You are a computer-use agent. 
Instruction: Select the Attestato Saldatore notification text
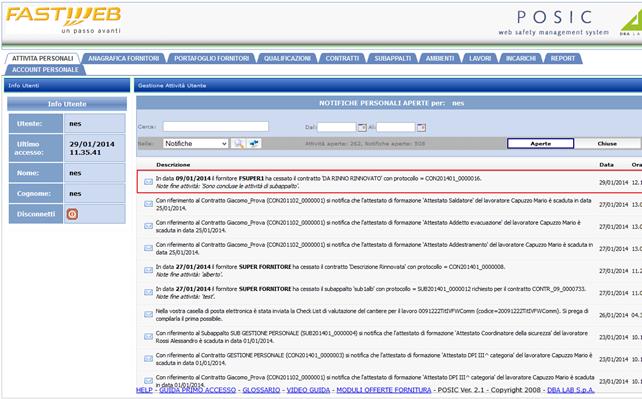373,204
